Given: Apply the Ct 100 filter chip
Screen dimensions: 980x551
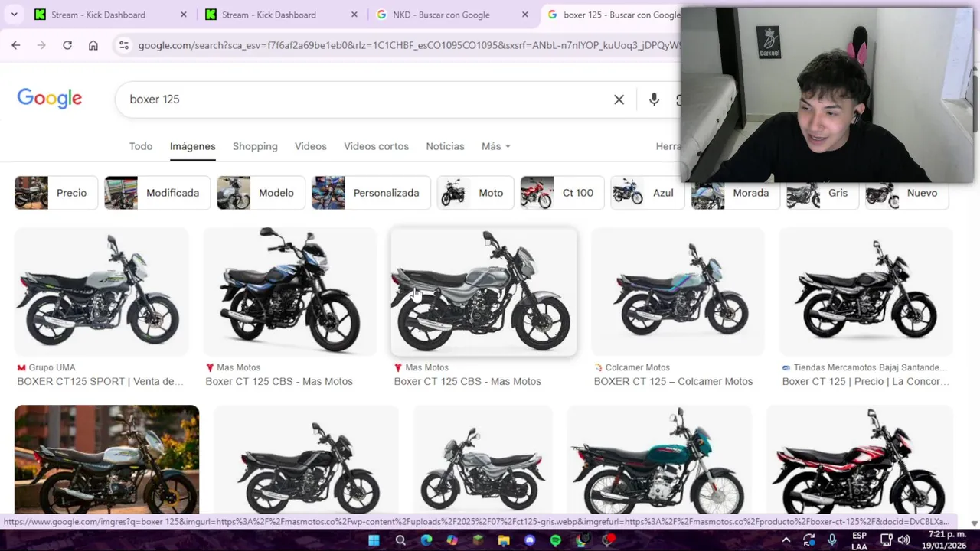Looking at the screenshot, I should [561, 193].
